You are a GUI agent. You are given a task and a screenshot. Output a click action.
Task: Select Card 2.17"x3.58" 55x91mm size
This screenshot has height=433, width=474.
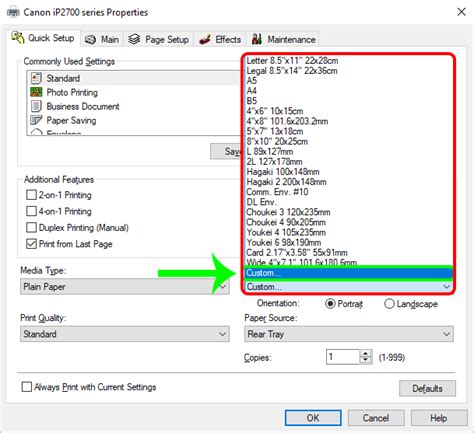297,253
